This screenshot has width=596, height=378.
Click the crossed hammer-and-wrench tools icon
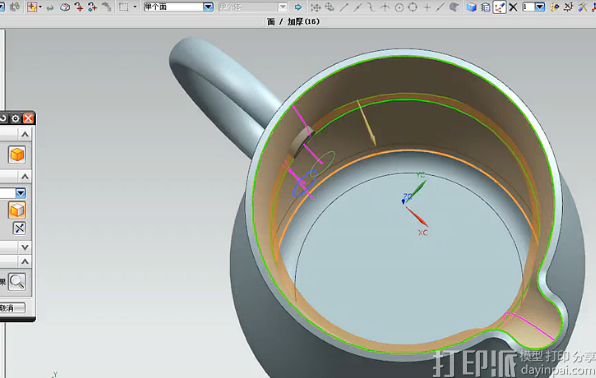(x=582, y=7)
